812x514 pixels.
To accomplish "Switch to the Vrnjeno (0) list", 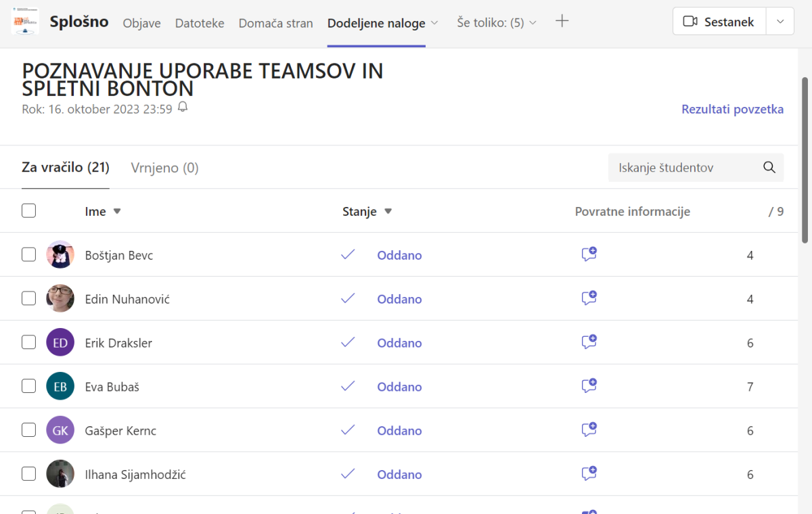I will [x=164, y=168].
